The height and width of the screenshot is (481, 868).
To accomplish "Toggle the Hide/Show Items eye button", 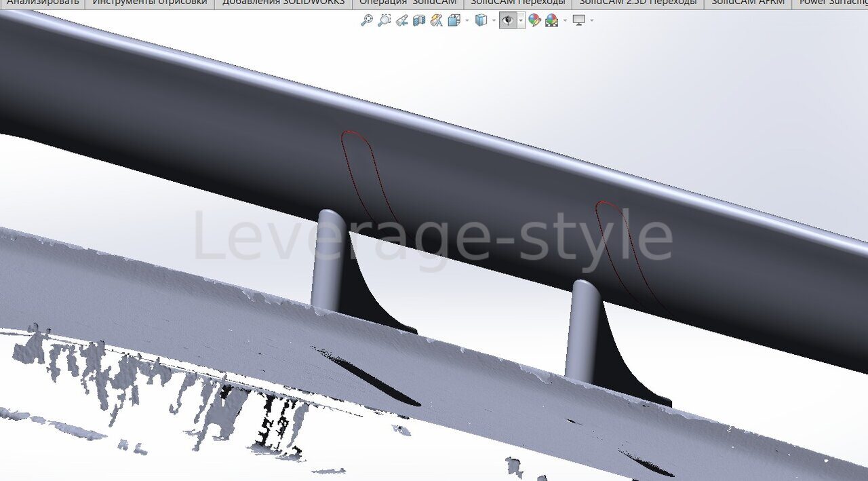I will [507, 21].
